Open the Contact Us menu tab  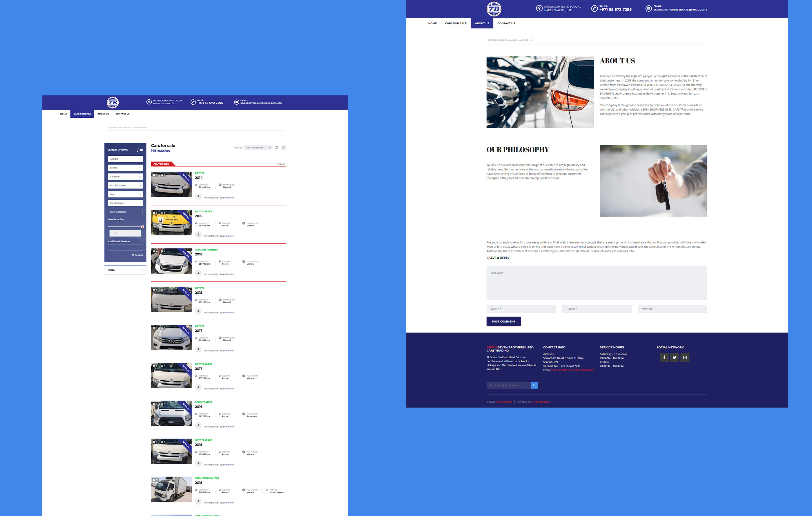coord(505,23)
